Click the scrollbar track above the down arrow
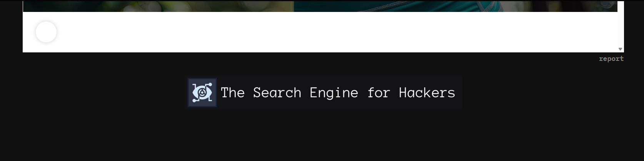This screenshot has height=161, width=644. point(620,27)
